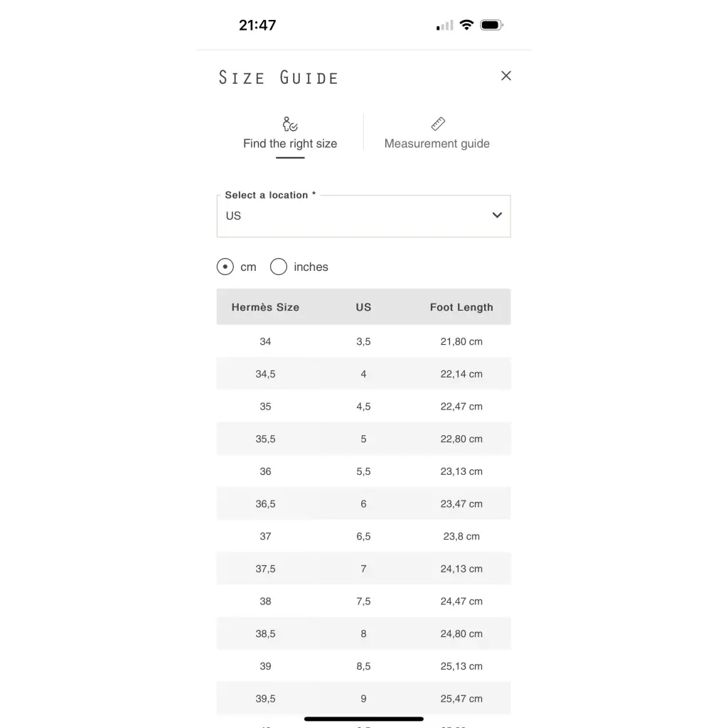Switch to Find the right size tab
Screen dimensions: 728x728
290,144
